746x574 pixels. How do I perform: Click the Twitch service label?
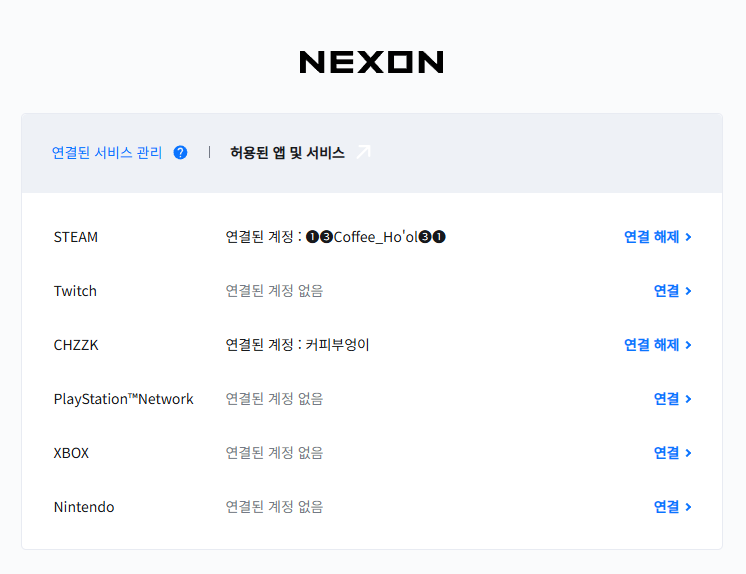(75, 291)
